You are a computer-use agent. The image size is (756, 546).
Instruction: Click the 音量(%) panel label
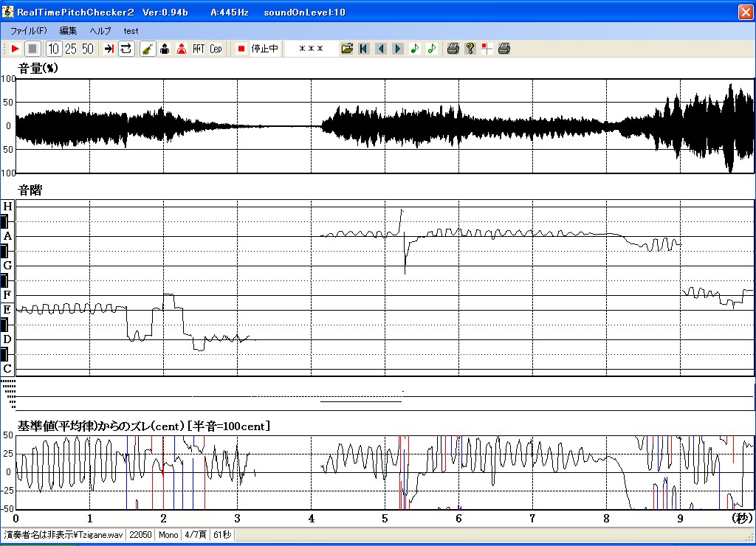point(38,69)
